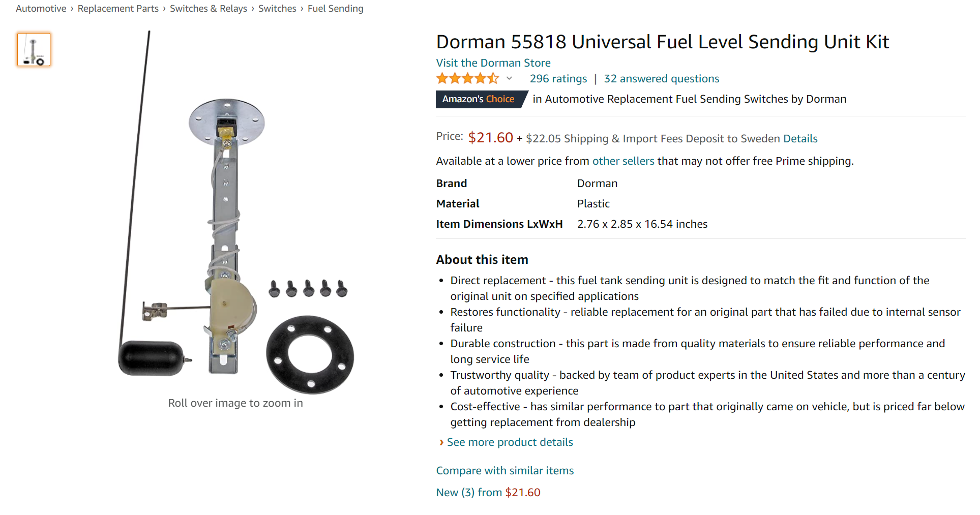Click the main product image
This screenshot has height=515, width=980.
pyautogui.click(x=235, y=214)
